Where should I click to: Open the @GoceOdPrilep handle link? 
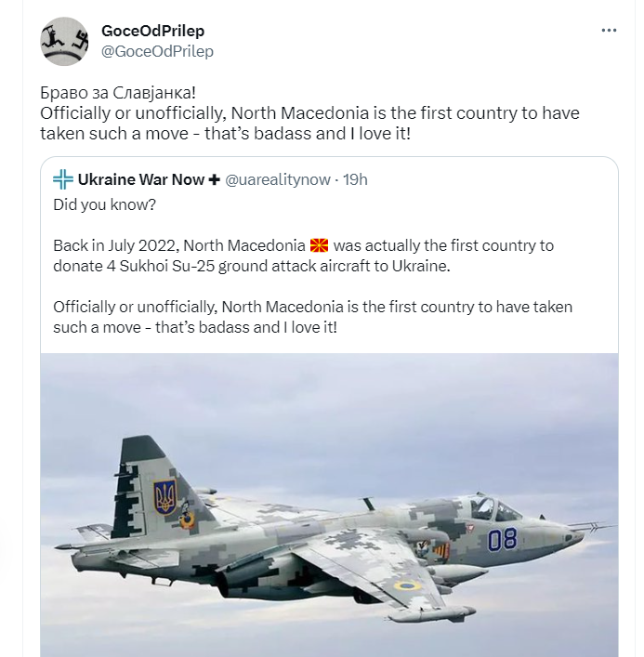click(x=158, y=51)
